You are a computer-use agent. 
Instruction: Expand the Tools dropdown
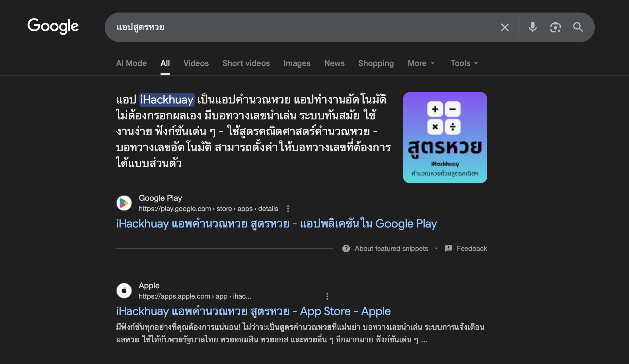click(x=464, y=63)
